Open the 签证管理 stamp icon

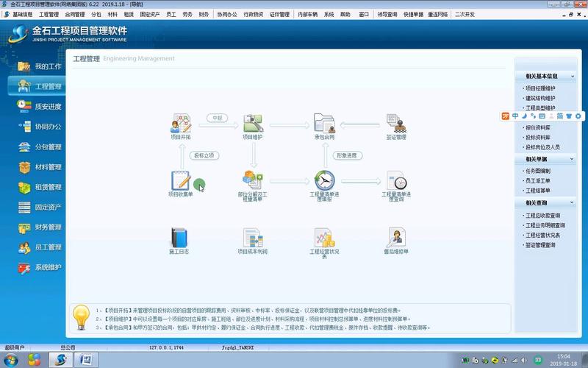pyautogui.click(x=396, y=123)
